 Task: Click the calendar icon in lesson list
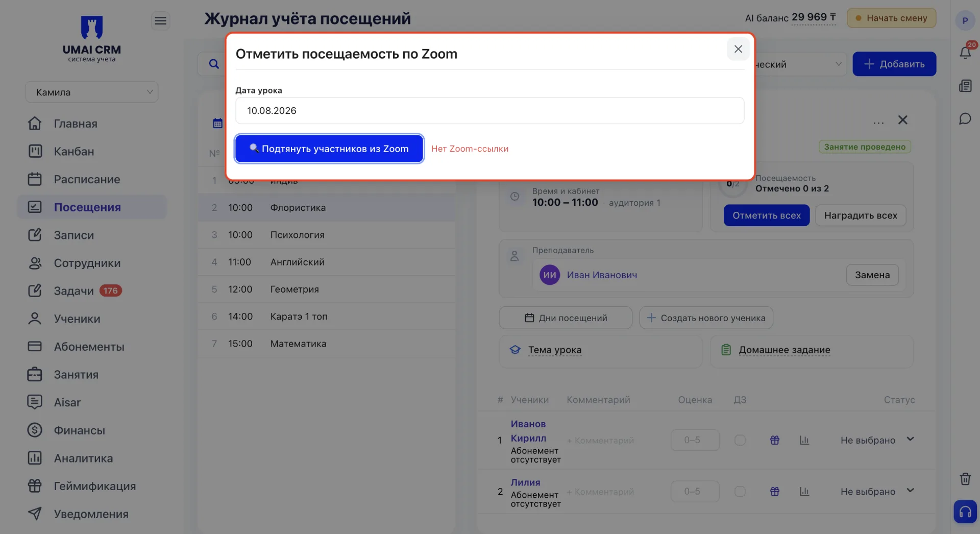tap(218, 123)
